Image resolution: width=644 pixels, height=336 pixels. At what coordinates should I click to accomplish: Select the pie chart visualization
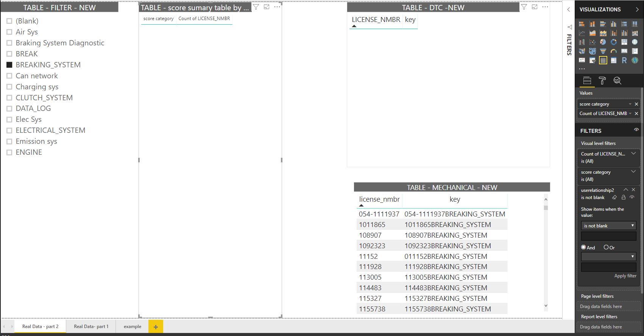[x=603, y=42]
